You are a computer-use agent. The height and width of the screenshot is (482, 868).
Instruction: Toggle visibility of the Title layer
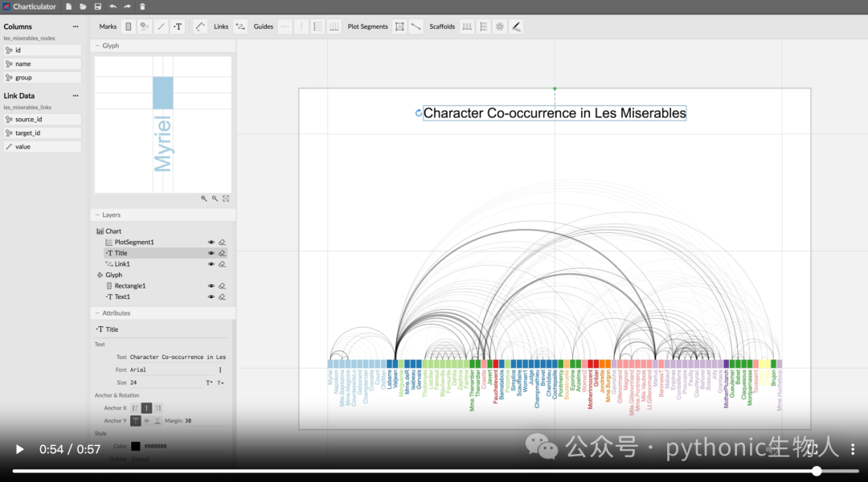pyautogui.click(x=211, y=253)
